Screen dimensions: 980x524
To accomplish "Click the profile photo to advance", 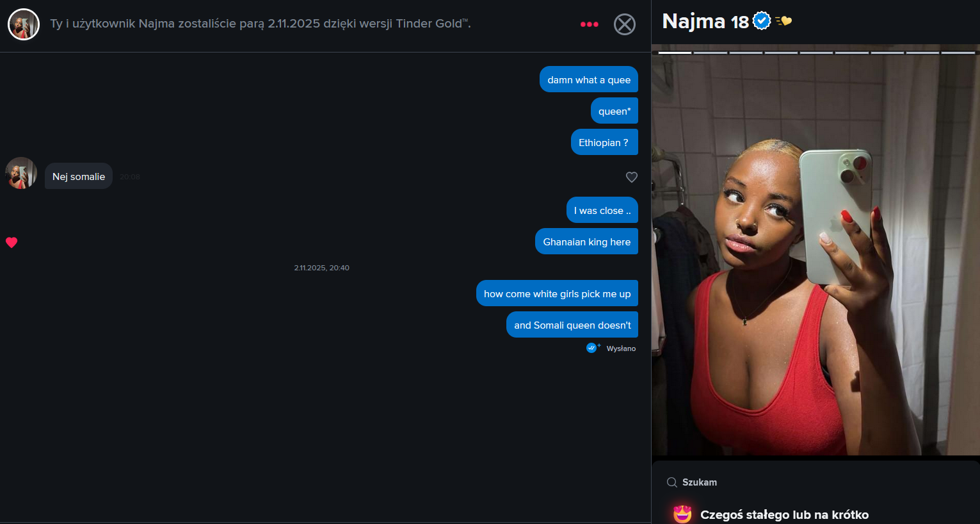I will [815, 256].
